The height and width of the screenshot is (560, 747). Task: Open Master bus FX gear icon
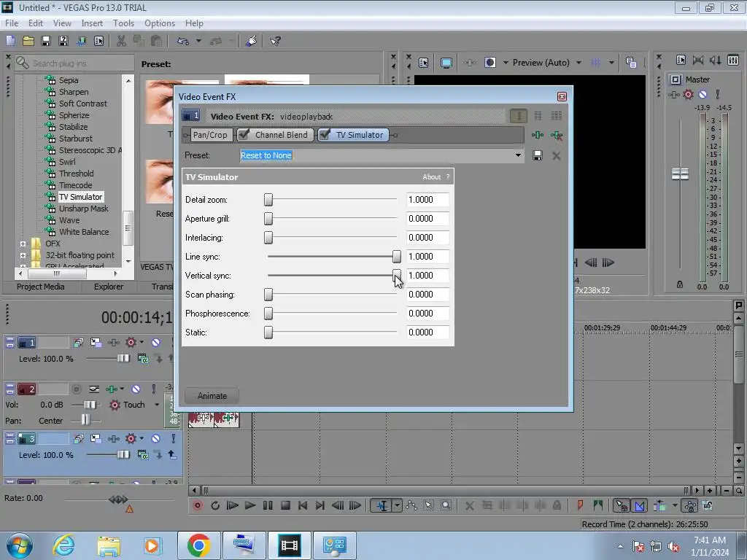(x=689, y=94)
